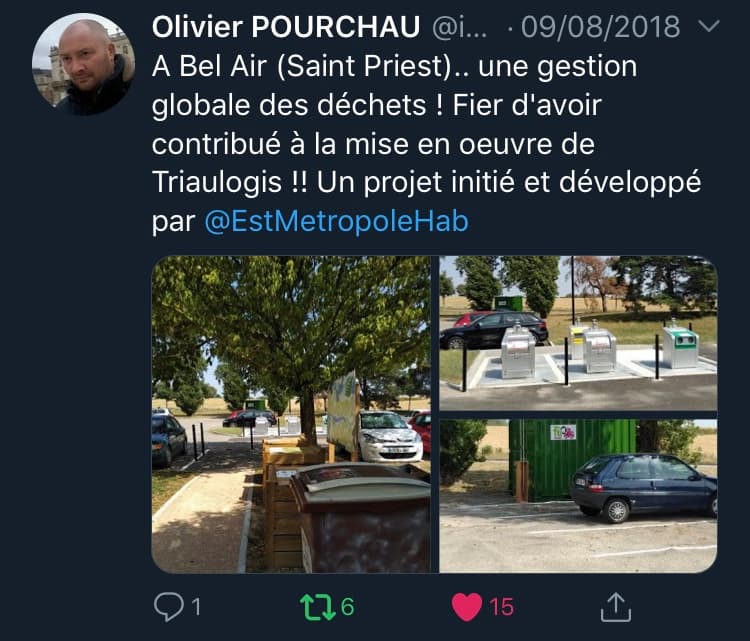The image size is (750, 641).
Task: Expand tweet options chevron beside date
Action: 709,25
